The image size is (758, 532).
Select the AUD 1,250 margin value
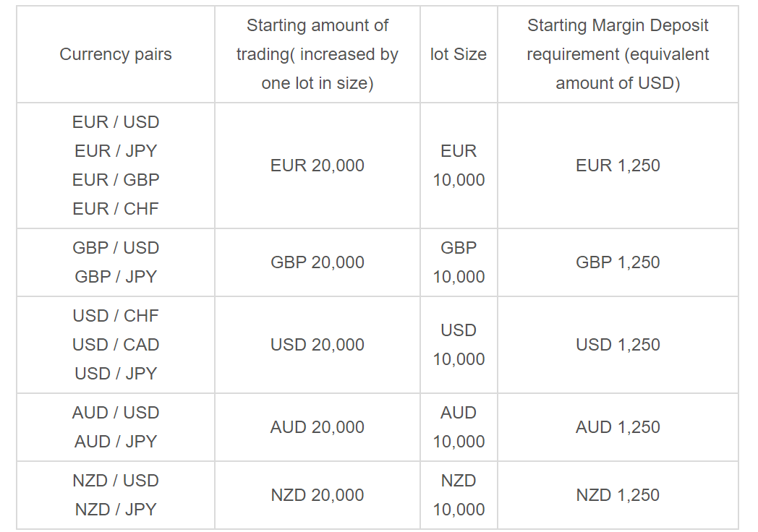(x=618, y=427)
